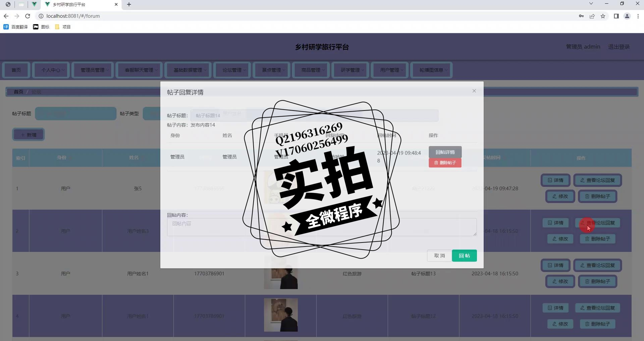Viewport: 644px width, 341px height.
Task: Click the 帖子标题 search input
Action: (75, 114)
